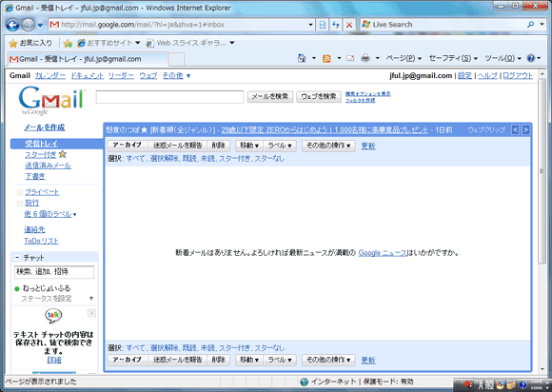Open the address bar dropdown arrow

(310, 25)
